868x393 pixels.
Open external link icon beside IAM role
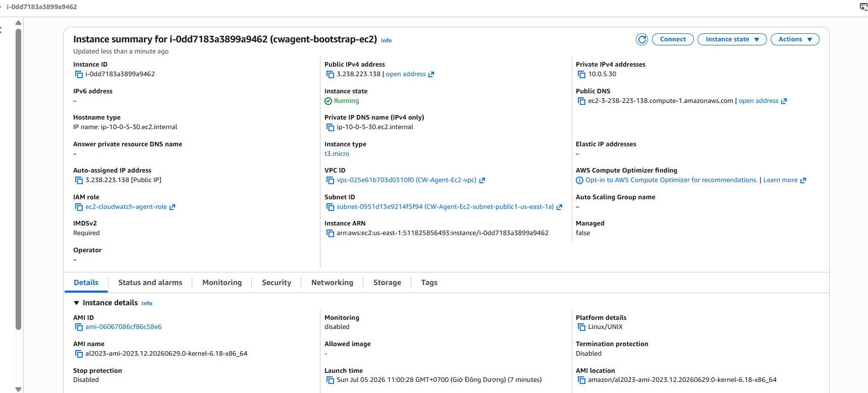(172, 207)
